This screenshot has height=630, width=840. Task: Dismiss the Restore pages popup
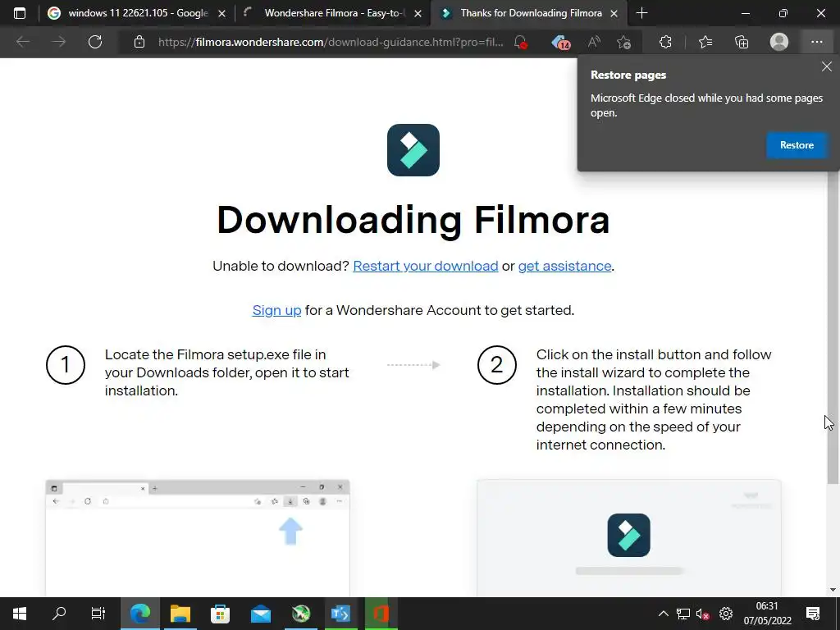click(x=827, y=66)
